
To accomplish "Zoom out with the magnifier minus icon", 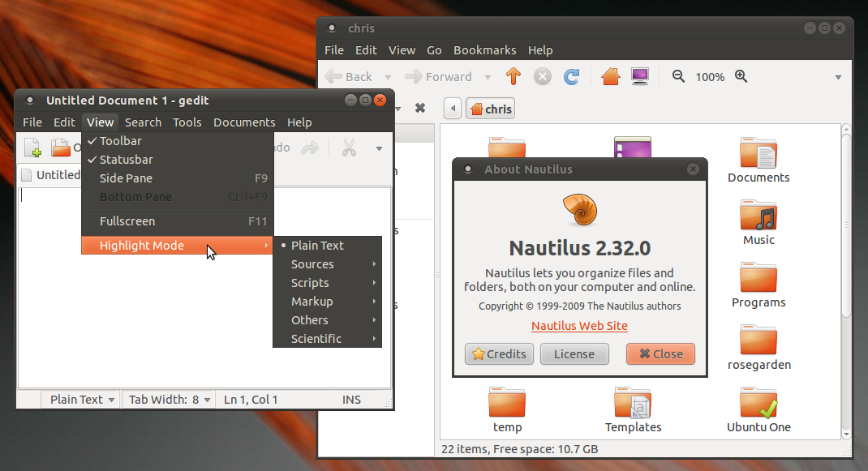I will point(678,76).
